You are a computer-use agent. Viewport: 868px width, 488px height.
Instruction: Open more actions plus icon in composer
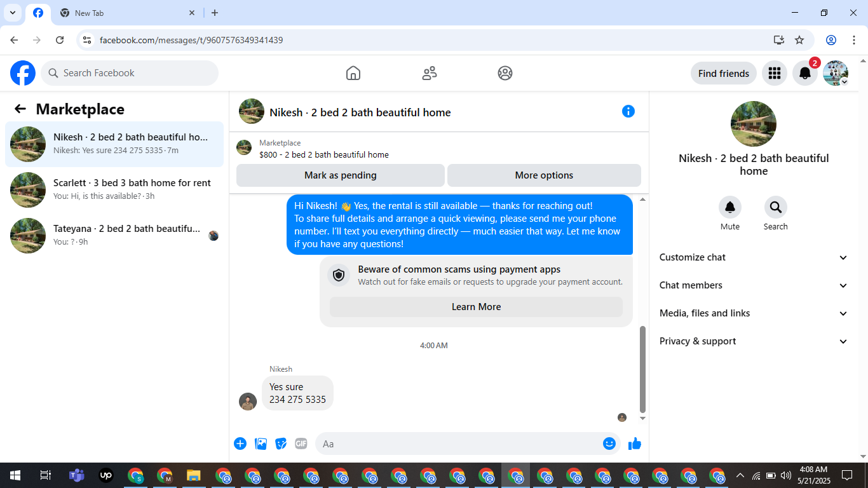(240, 444)
